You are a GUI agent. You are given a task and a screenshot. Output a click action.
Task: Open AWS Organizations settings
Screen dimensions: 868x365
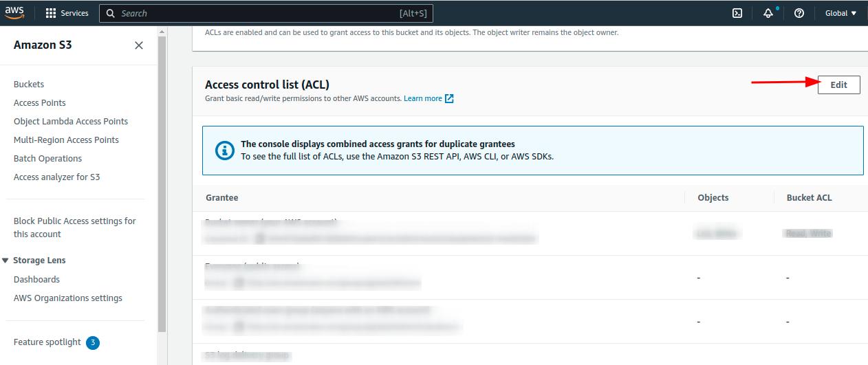click(68, 298)
